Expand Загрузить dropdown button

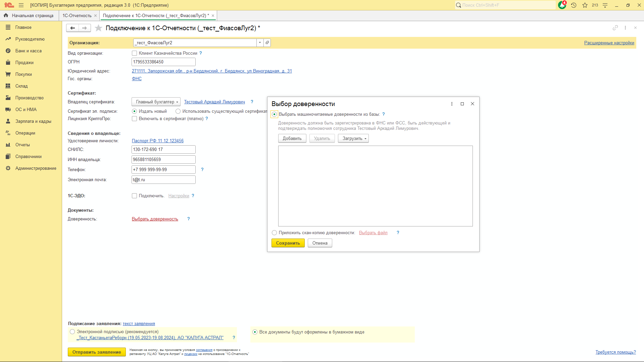coord(353,138)
